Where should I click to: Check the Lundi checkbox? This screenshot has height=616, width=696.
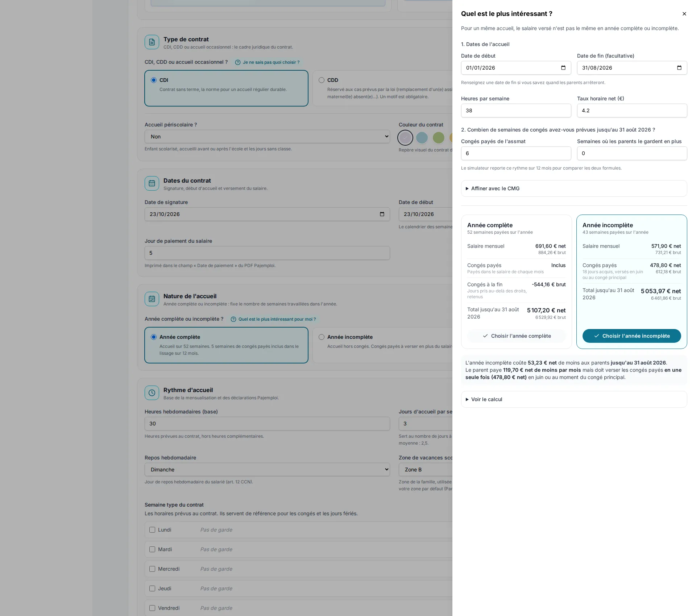(x=152, y=530)
